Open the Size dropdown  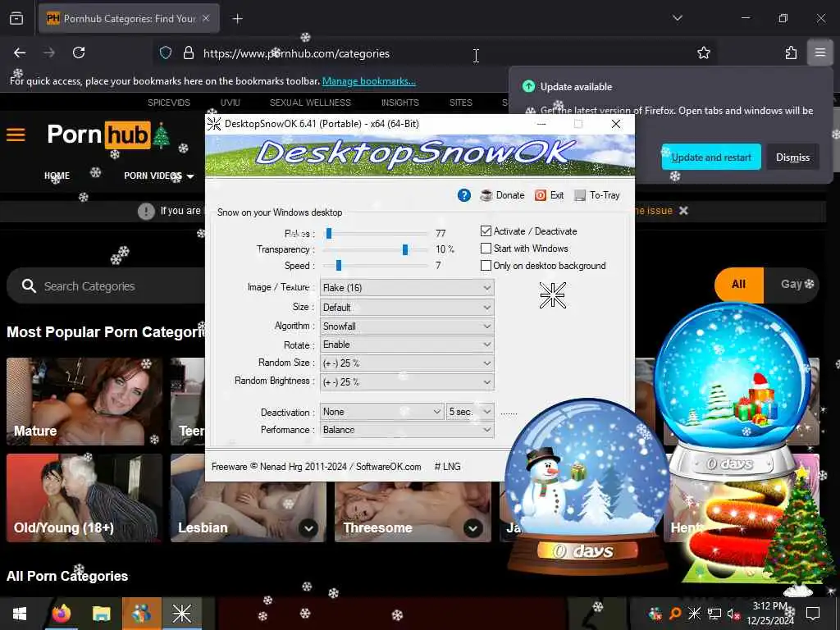click(407, 308)
